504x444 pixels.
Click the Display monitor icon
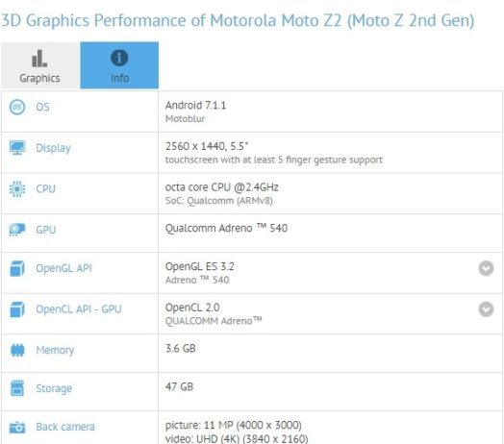point(17,148)
